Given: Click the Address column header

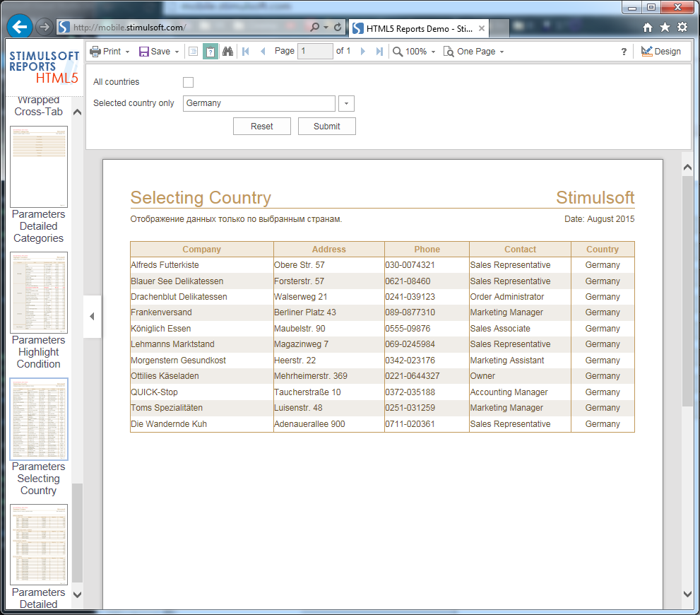Looking at the screenshot, I should (x=329, y=250).
